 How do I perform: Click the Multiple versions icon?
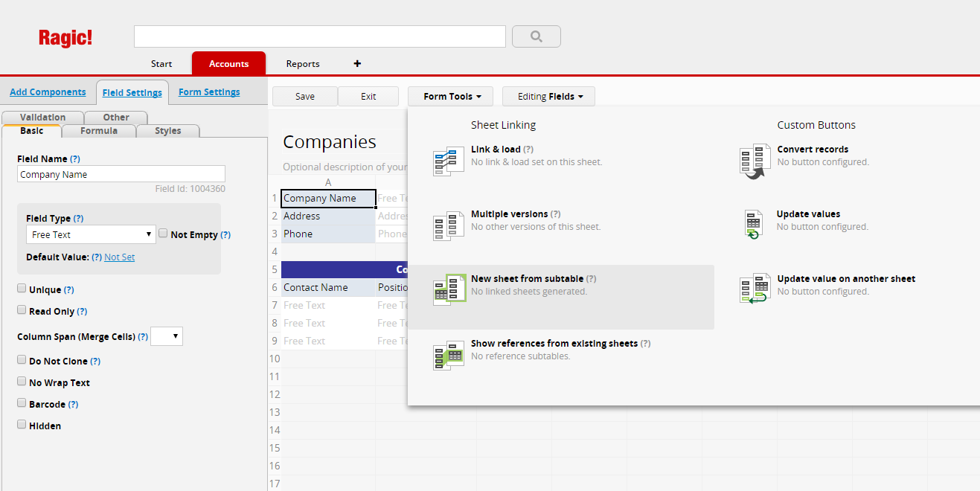click(x=449, y=226)
